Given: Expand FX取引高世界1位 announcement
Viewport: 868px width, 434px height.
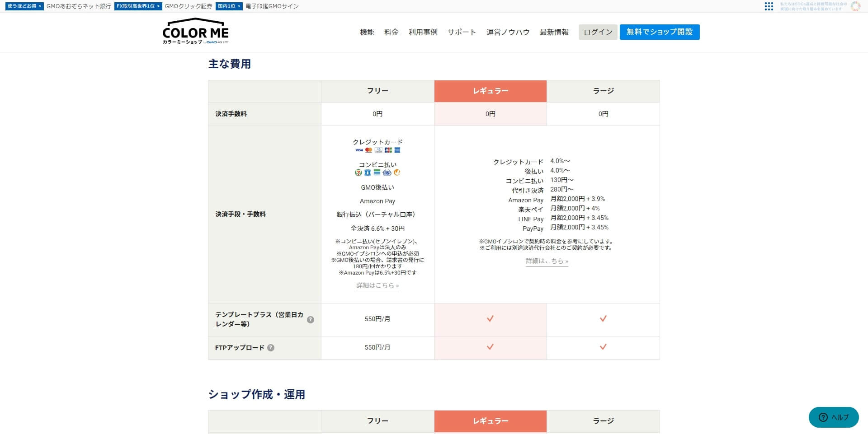Looking at the screenshot, I should pyautogui.click(x=138, y=6).
